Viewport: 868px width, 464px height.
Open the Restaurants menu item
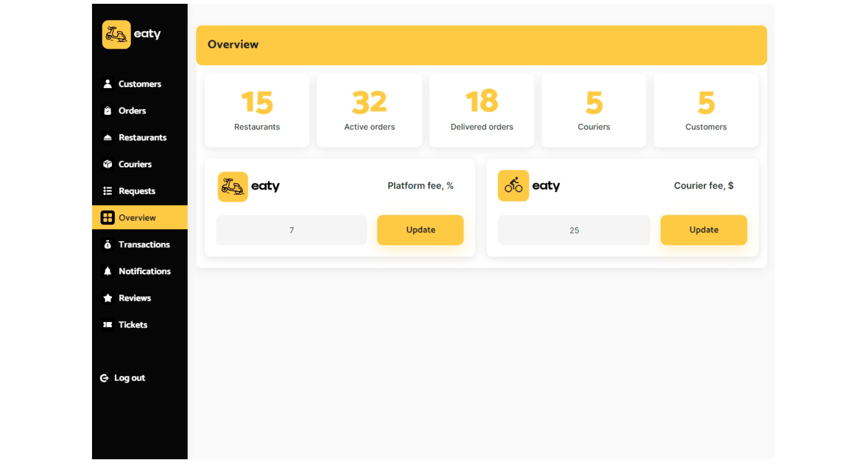(x=140, y=138)
